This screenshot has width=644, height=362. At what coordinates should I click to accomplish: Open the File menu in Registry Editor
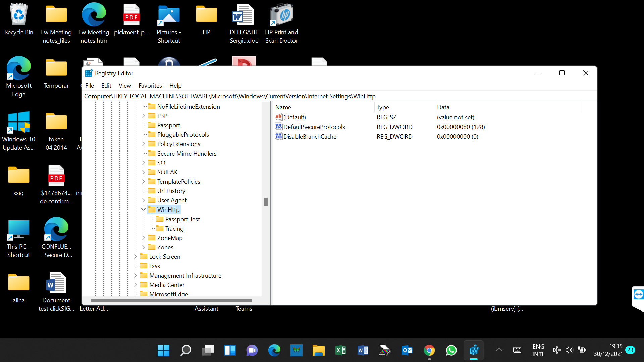[90, 86]
